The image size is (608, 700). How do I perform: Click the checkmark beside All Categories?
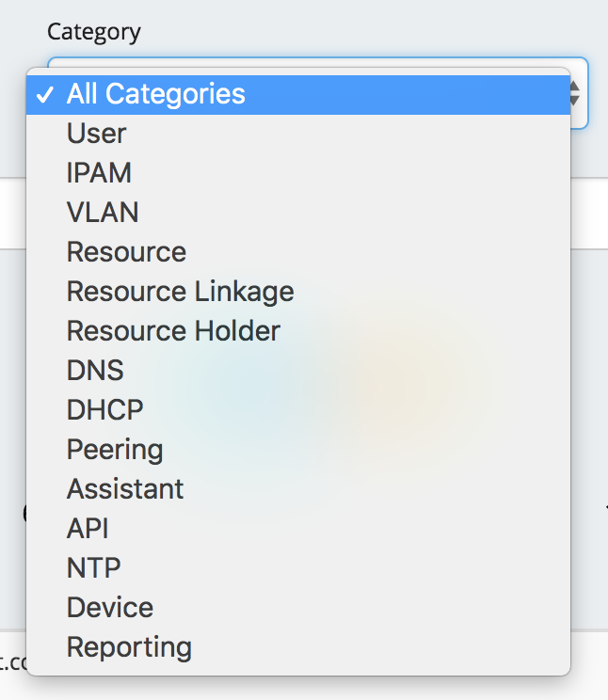point(43,94)
